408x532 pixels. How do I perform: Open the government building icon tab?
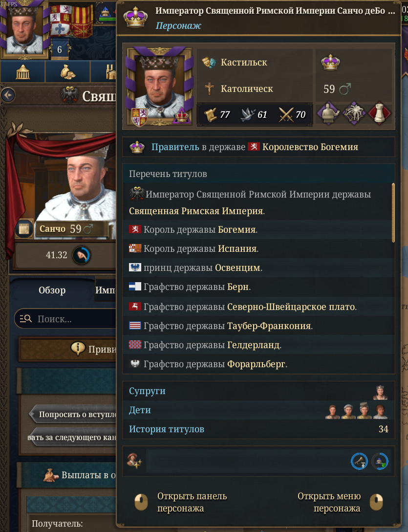click(23, 71)
